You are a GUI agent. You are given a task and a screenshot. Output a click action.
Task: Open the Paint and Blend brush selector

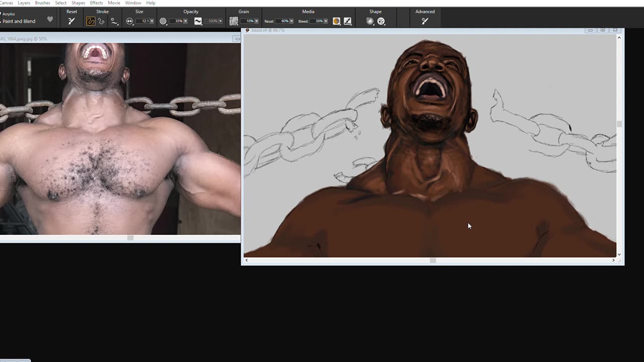coord(19,21)
